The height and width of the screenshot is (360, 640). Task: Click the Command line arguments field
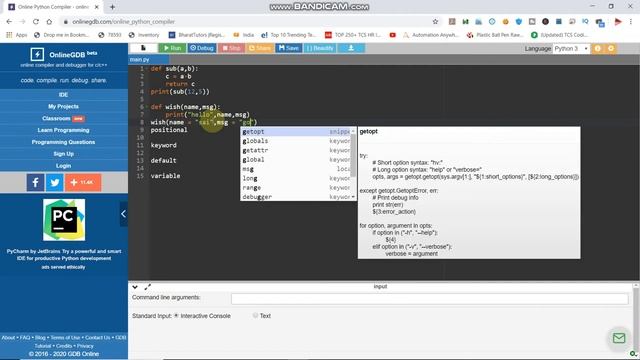(x=429, y=299)
